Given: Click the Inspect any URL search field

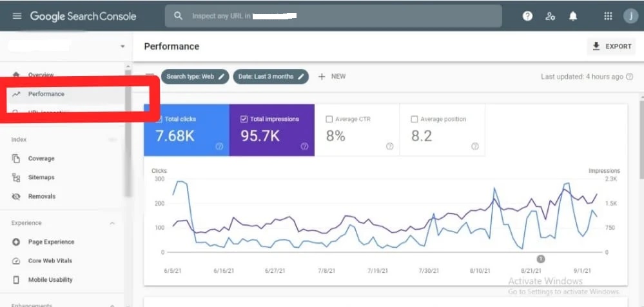Looking at the screenshot, I should (x=333, y=16).
